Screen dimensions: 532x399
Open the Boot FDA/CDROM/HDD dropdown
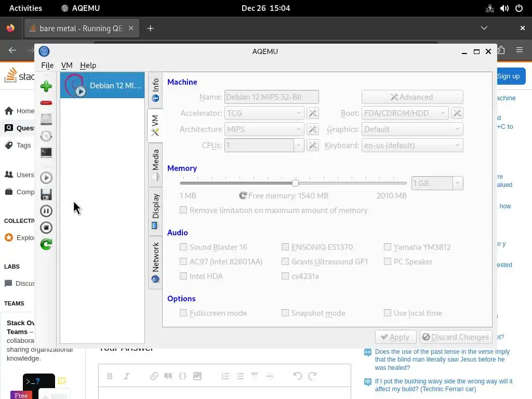click(405, 113)
